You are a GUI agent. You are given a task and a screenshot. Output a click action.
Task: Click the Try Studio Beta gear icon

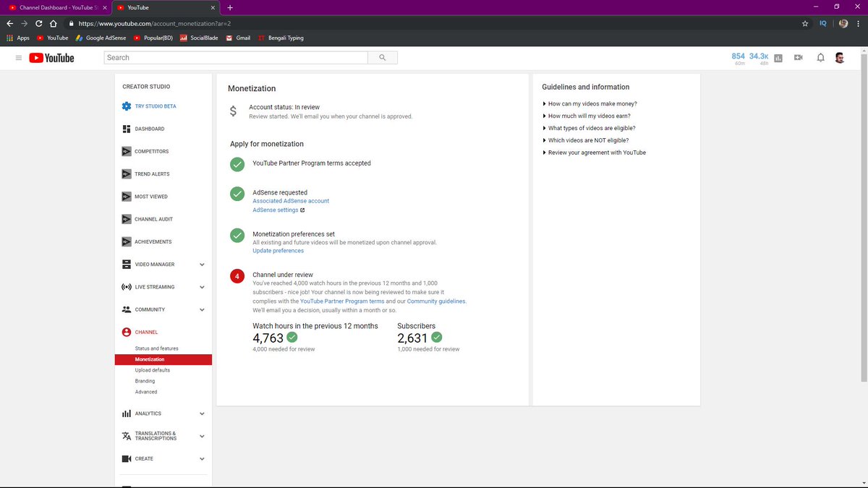click(127, 106)
